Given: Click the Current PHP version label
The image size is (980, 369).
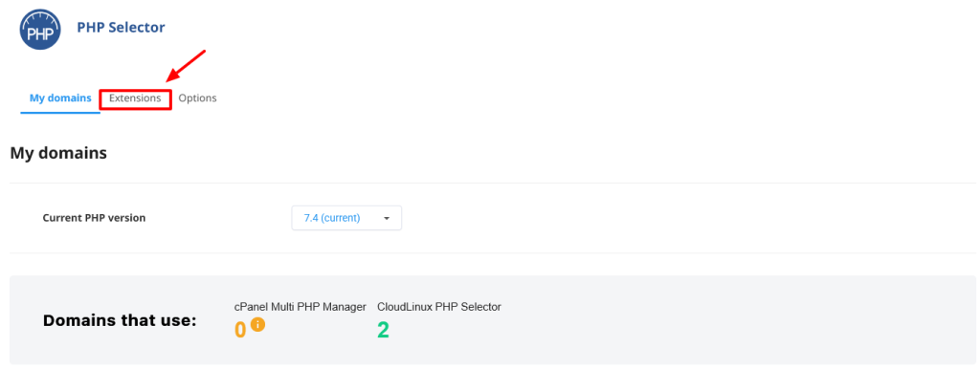Looking at the screenshot, I should 95,218.
